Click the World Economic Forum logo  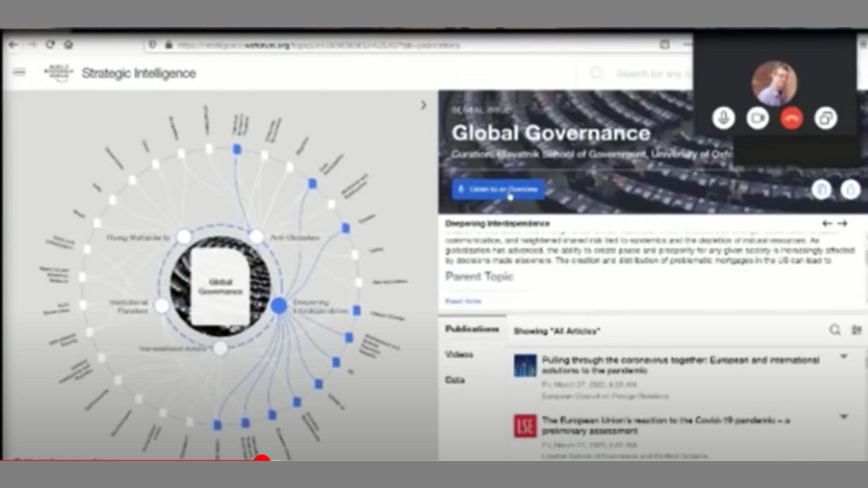58,73
